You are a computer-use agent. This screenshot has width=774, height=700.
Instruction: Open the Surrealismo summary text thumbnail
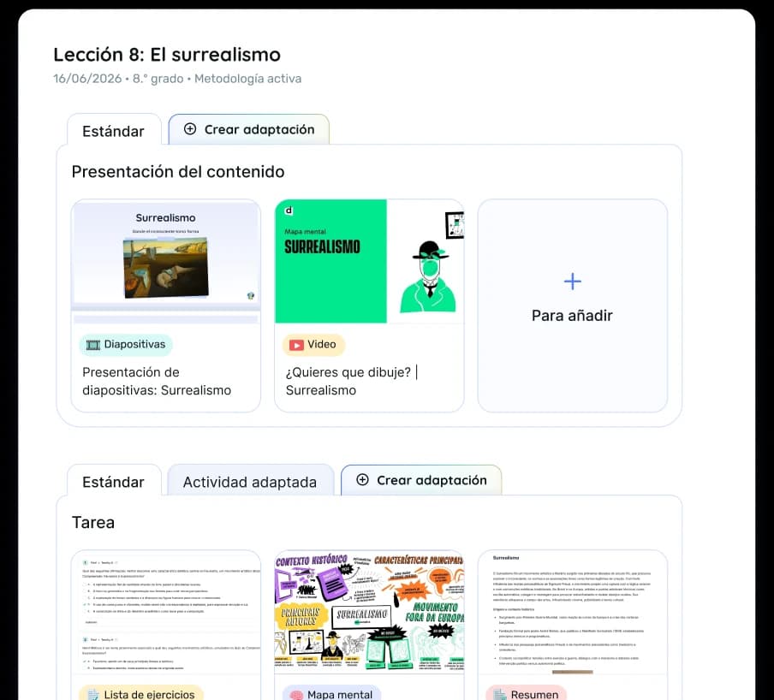coord(573,612)
